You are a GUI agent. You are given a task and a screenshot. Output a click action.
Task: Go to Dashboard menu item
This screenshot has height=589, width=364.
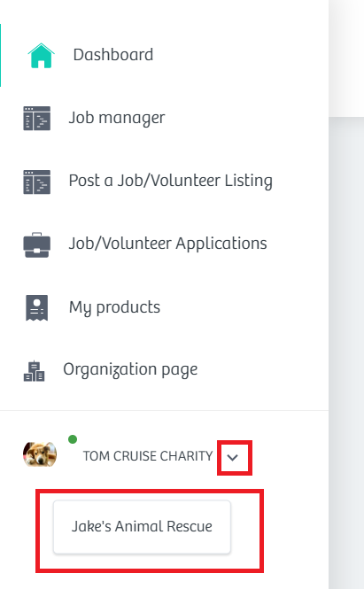click(x=113, y=55)
